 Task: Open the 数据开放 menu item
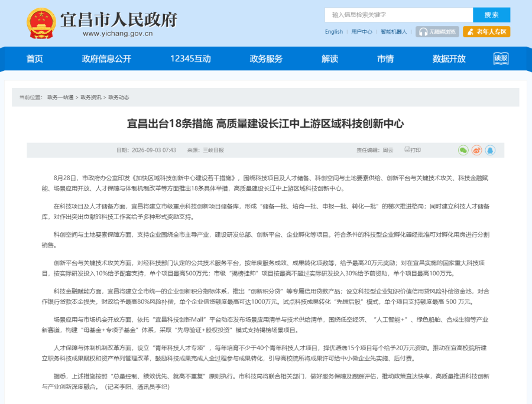[x=449, y=58]
